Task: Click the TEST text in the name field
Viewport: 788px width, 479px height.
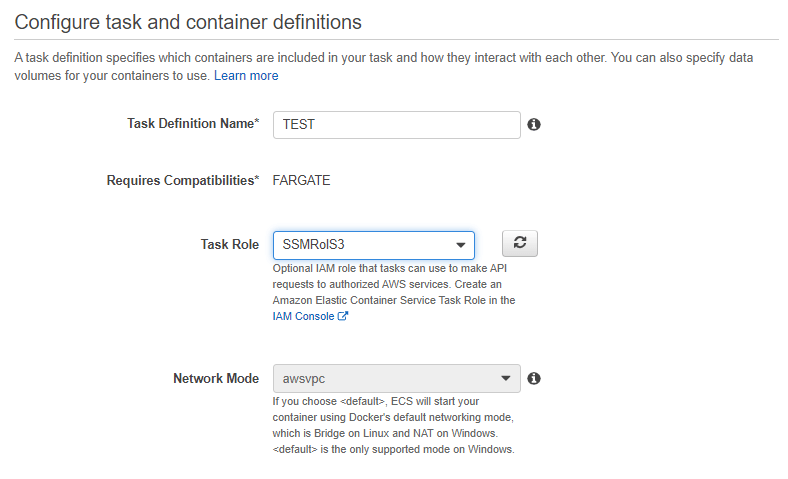Action: (300, 124)
